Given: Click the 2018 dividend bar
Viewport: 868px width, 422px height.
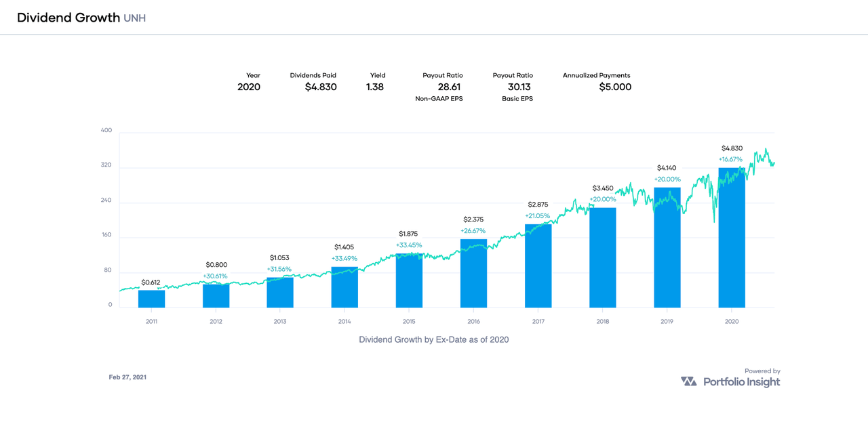Looking at the screenshot, I should tap(602, 257).
